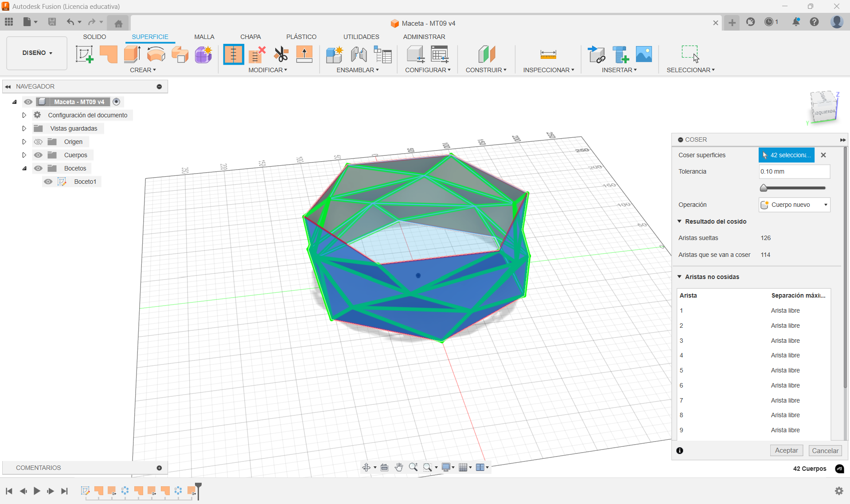Expand Configuración del documento node
850x504 pixels.
(x=24, y=115)
